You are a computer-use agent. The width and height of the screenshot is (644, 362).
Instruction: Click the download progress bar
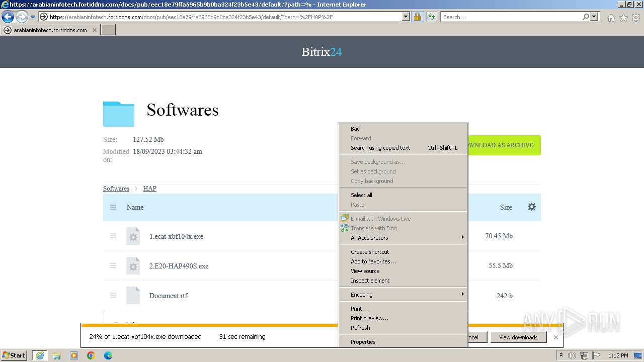pos(209,325)
